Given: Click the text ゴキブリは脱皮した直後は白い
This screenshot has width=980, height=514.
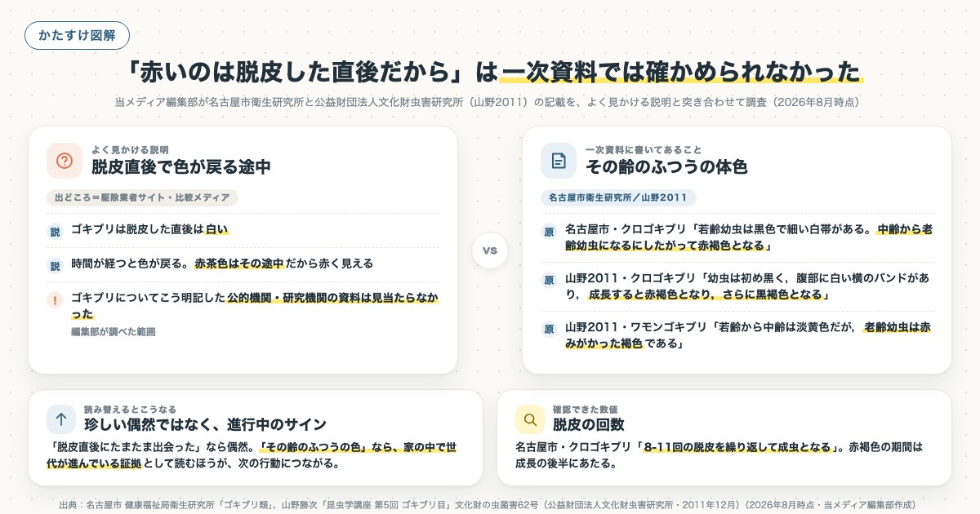Looking at the screenshot, I should [149, 230].
